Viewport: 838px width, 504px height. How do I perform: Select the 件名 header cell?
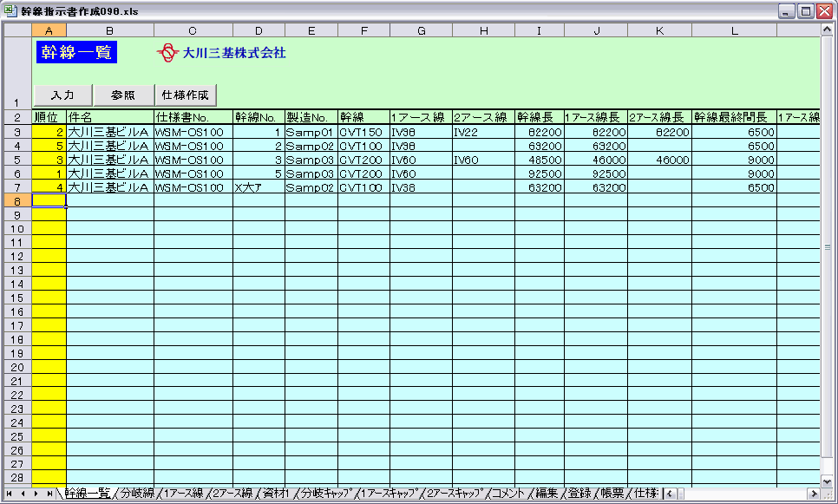click(110, 117)
